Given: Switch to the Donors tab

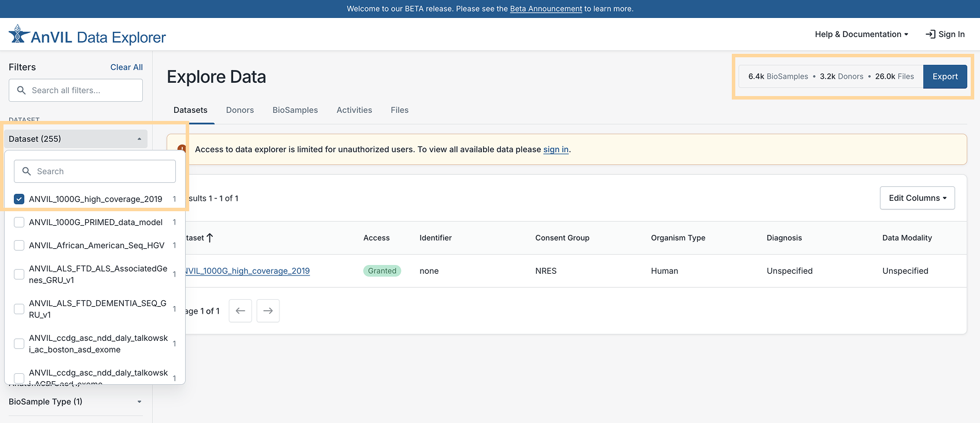Looking at the screenshot, I should pyautogui.click(x=240, y=110).
